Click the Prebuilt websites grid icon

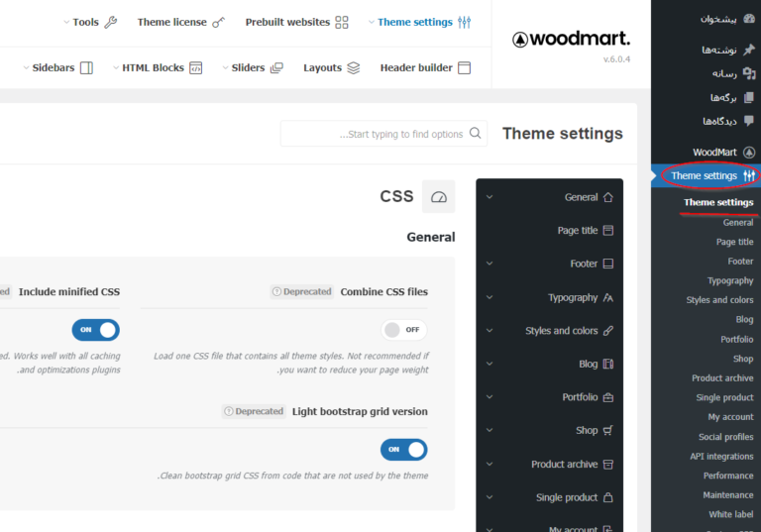click(342, 22)
